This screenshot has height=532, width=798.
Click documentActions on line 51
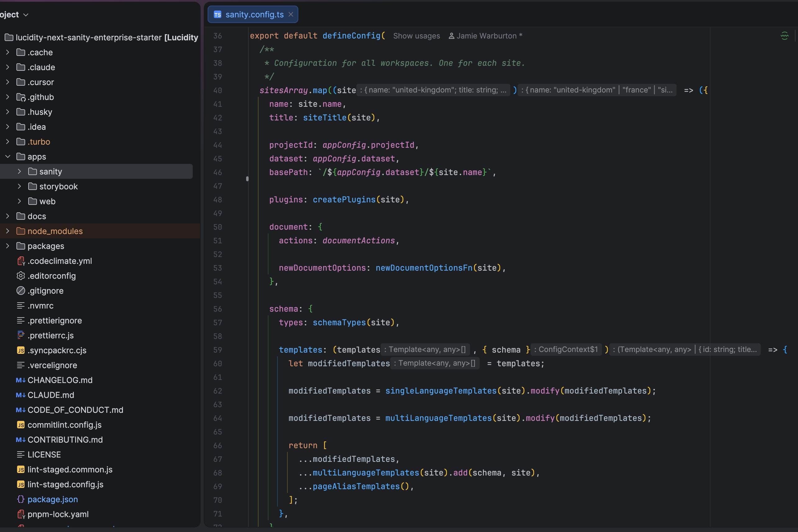358,241
